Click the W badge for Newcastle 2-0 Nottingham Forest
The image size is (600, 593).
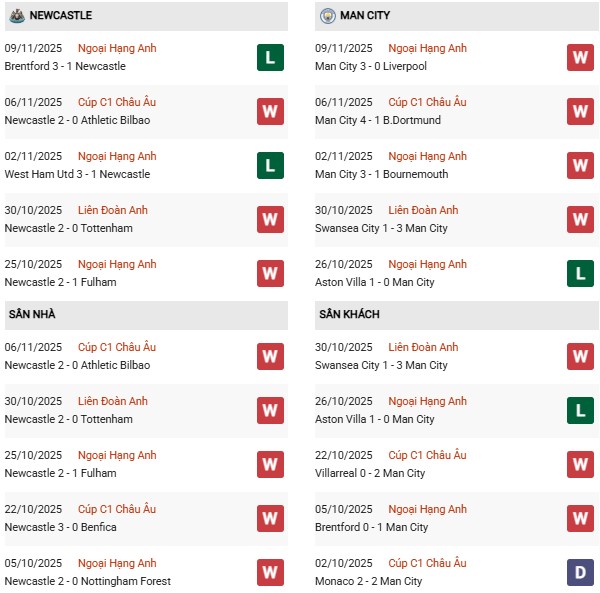point(270,572)
